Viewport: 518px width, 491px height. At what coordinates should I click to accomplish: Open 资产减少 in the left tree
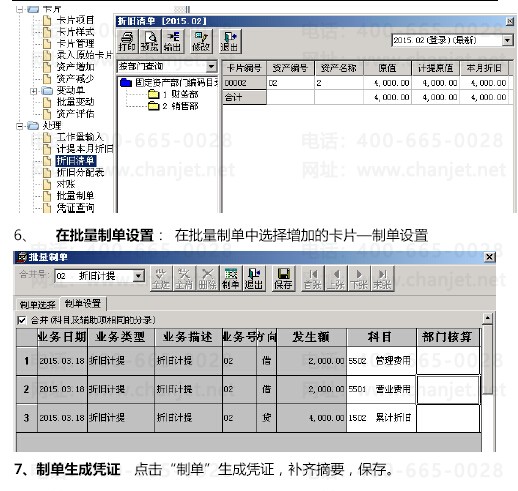pos(75,78)
